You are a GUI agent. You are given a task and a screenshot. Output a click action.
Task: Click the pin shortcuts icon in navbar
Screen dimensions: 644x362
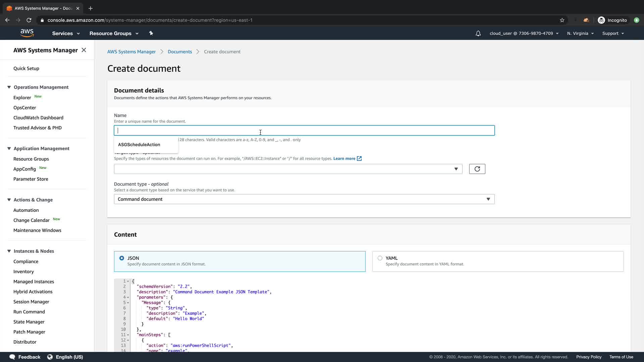(151, 33)
